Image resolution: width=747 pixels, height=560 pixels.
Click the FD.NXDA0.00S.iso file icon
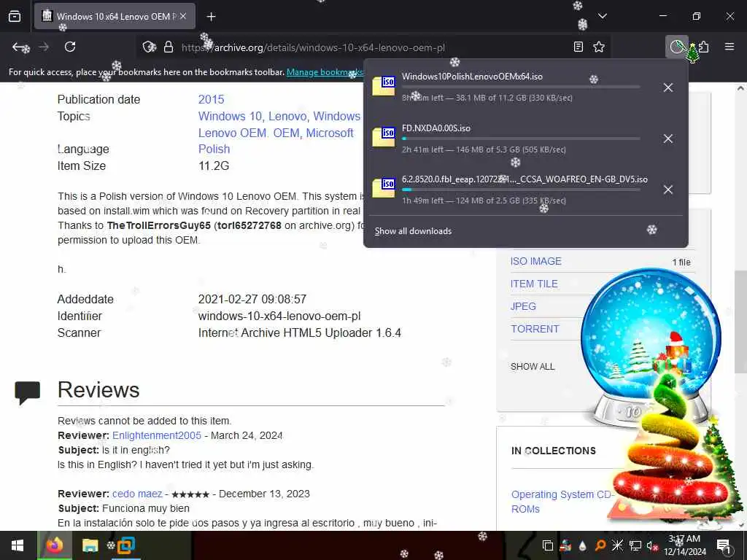tap(384, 137)
